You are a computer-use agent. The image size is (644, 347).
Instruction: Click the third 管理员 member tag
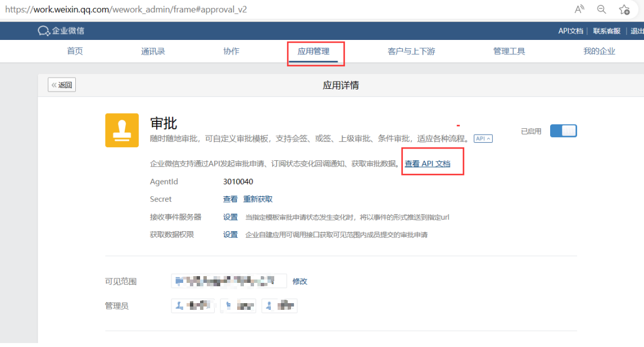279,305
